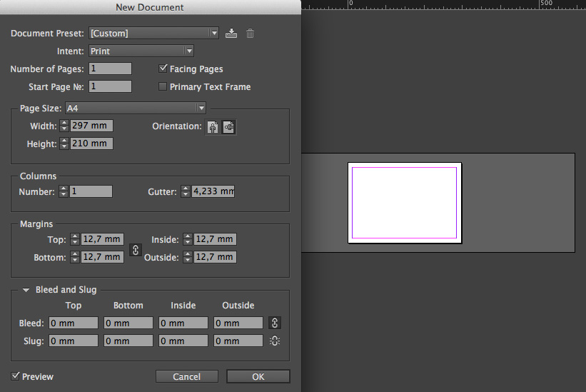Click the Top margin stepper

coord(75,239)
